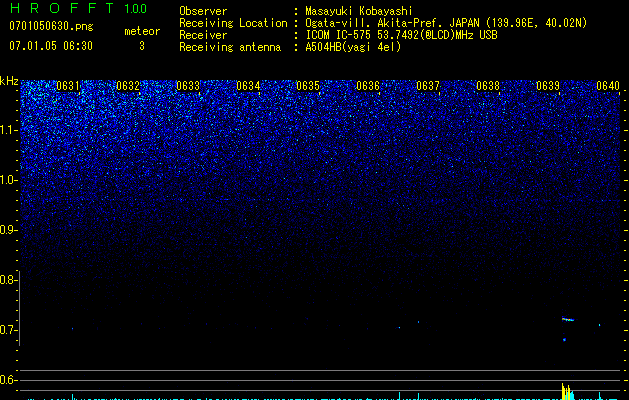Click the 'Receiving Location' field label

coord(233,23)
